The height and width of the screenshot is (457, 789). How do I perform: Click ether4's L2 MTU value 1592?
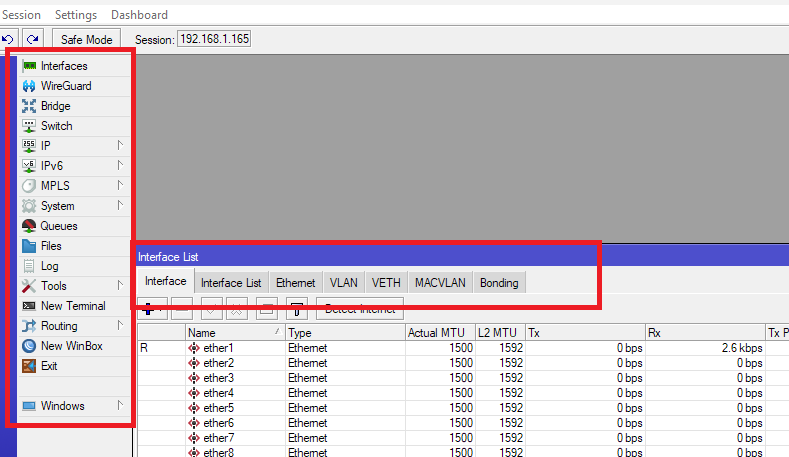click(x=511, y=393)
